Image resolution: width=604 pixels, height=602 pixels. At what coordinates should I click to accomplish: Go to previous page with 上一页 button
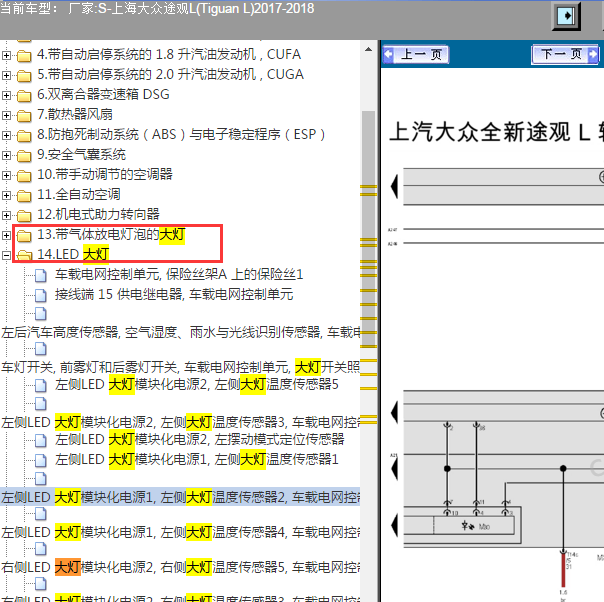tap(416, 54)
